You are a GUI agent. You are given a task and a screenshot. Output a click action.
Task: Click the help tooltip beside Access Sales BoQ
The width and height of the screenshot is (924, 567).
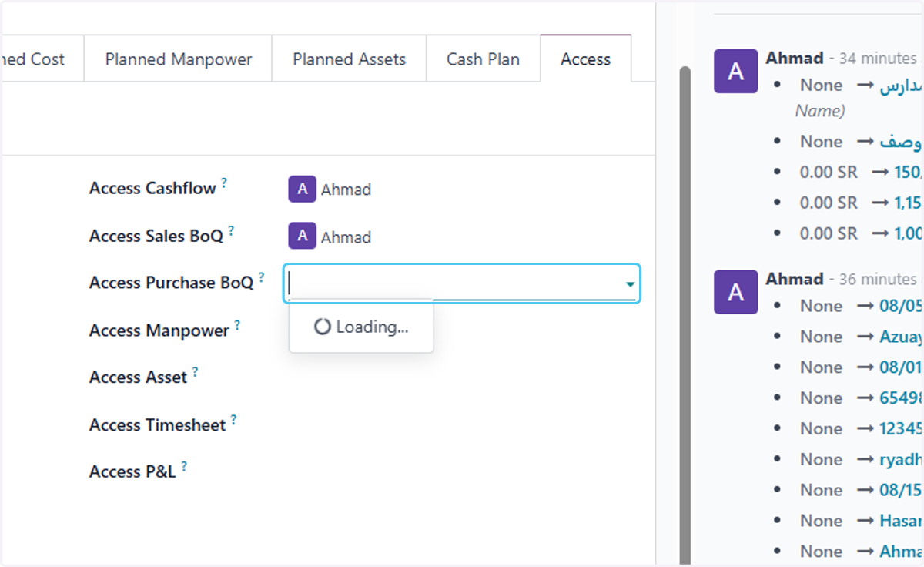[x=231, y=230]
